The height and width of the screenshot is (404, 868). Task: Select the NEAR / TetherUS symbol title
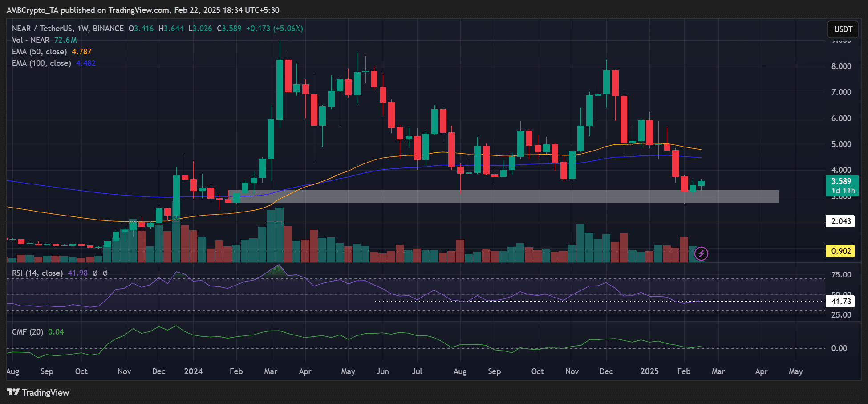(x=68, y=29)
